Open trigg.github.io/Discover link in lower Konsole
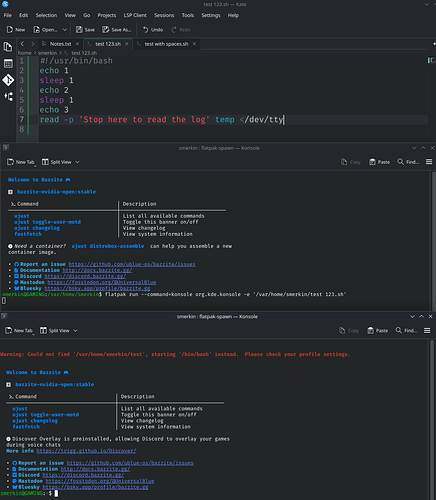The height and width of the screenshot is (500, 436). coord(86,451)
